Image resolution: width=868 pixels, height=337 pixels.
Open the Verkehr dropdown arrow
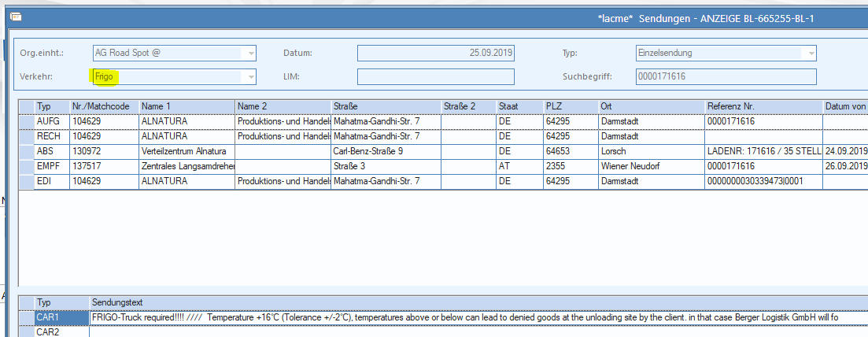(251, 77)
